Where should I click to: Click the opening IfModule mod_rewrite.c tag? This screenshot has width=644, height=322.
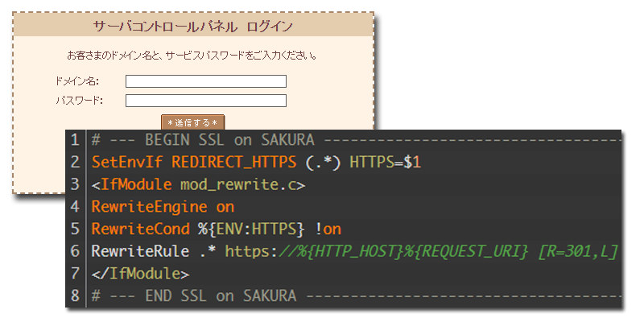coord(198,184)
